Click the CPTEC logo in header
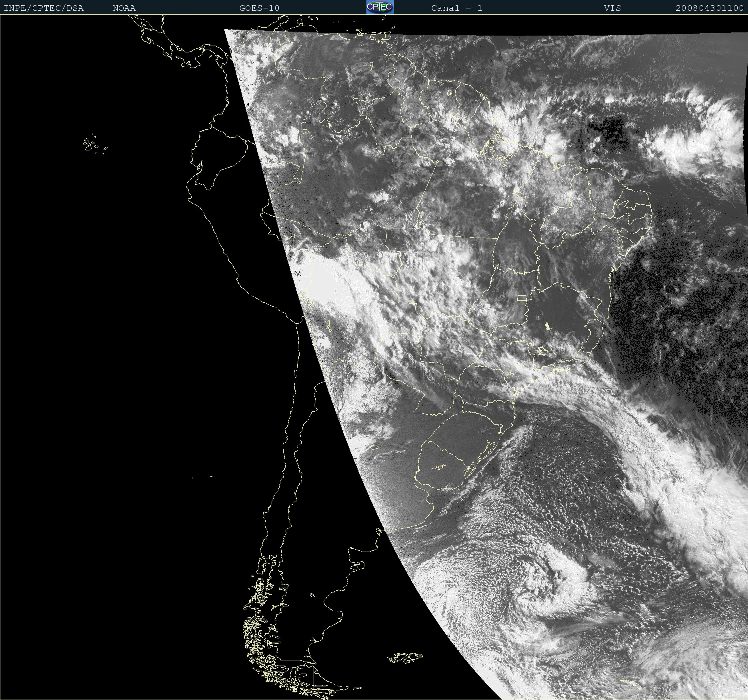Image resolution: width=748 pixels, height=700 pixels. point(380,7)
